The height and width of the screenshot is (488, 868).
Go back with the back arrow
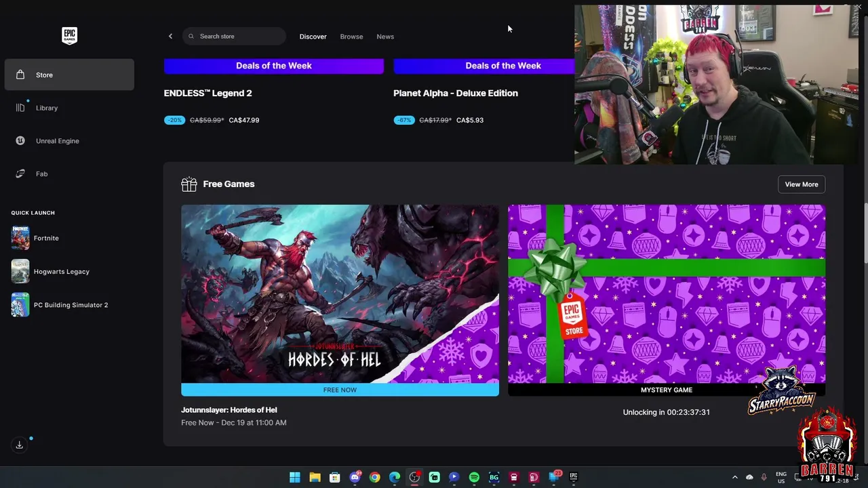pos(170,36)
